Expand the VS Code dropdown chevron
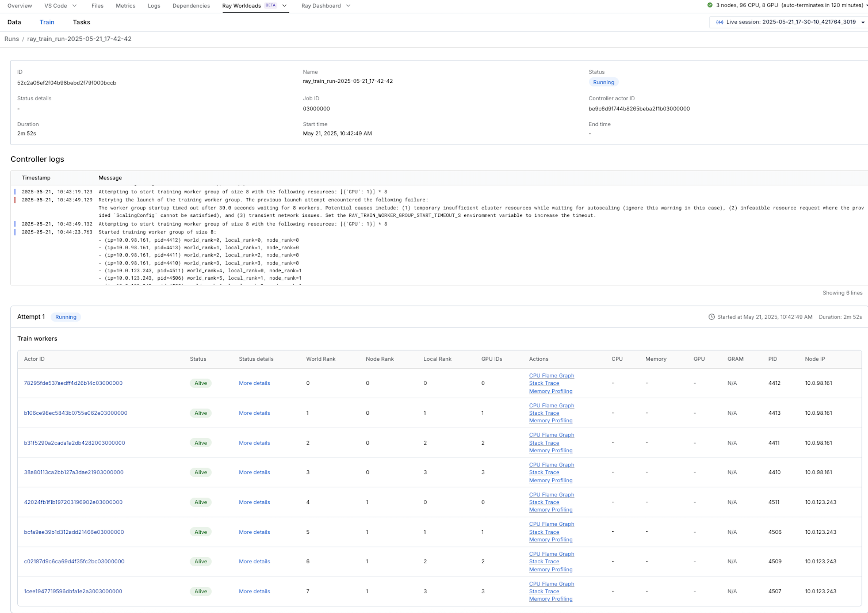868x613 pixels. click(x=74, y=6)
